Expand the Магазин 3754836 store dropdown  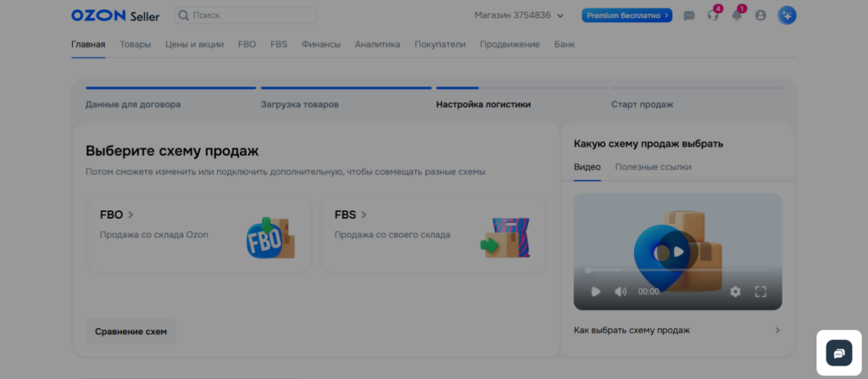[x=519, y=15]
